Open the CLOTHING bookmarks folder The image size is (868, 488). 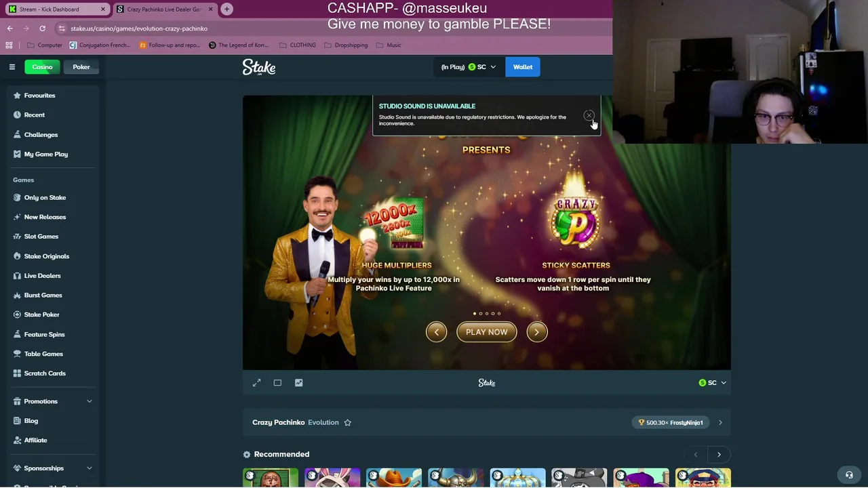tap(298, 45)
